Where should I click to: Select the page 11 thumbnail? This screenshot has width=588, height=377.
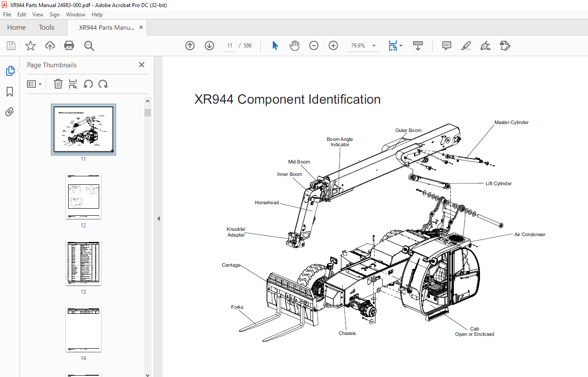pos(83,129)
